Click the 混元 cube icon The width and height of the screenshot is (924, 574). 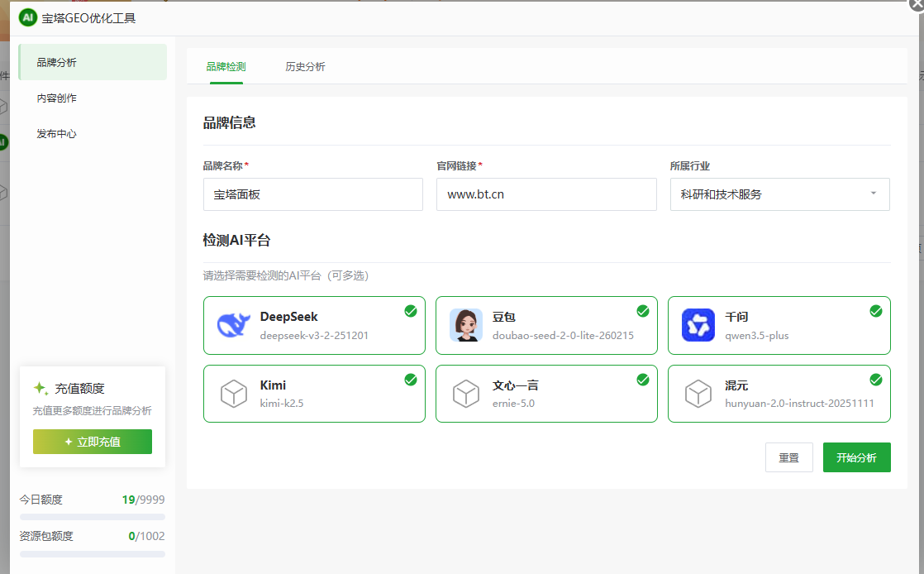coord(698,394)
